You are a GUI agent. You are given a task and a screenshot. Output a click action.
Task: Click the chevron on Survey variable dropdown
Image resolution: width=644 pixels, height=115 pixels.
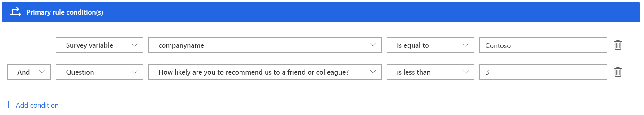point(135,45)
